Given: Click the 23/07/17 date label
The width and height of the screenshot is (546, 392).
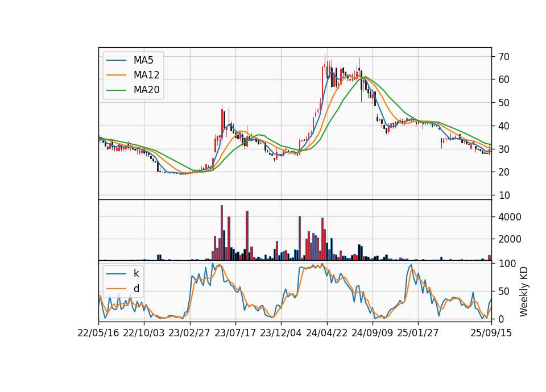Looking at the screenshot, I should (235, 333).
